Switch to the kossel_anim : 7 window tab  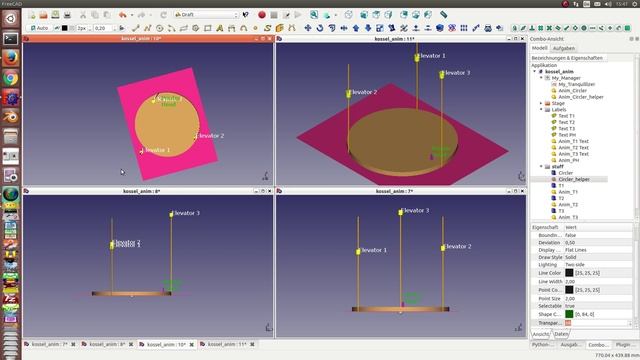49,344
